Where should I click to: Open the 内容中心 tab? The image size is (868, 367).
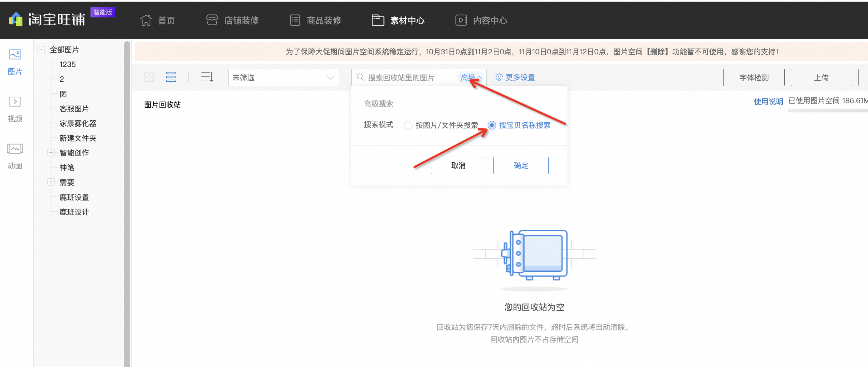pos(481,21)
